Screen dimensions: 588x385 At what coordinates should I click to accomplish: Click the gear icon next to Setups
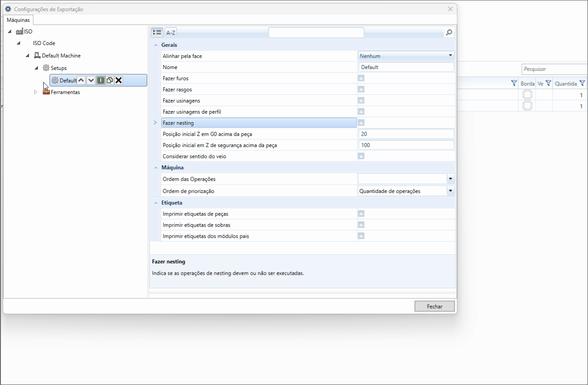point(46,68)
